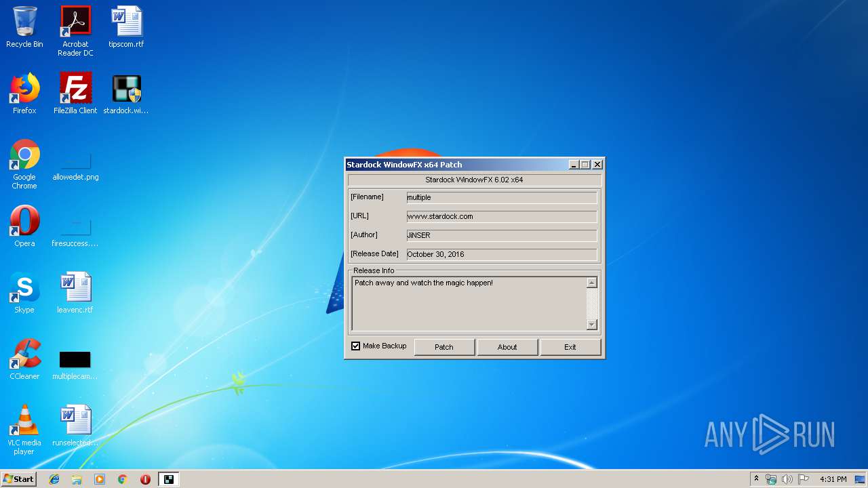
Task: Open Internet Explorer in the taskbar
Action: [x=54, y=479]
